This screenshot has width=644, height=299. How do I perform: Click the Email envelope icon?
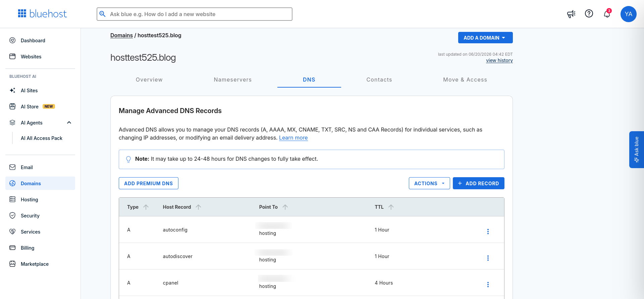point(12,167)
